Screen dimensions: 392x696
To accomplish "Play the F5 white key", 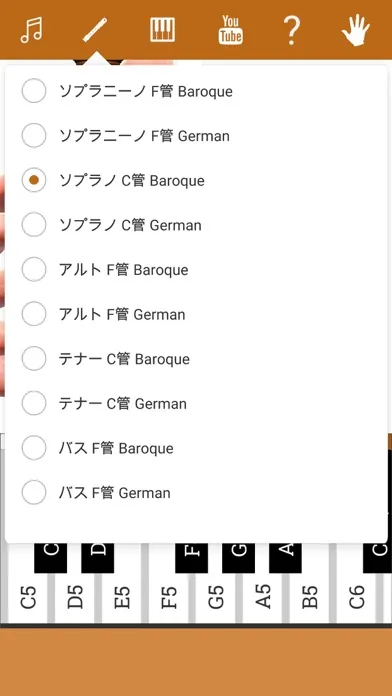I will pyautogui.click(x=169, y=597).
